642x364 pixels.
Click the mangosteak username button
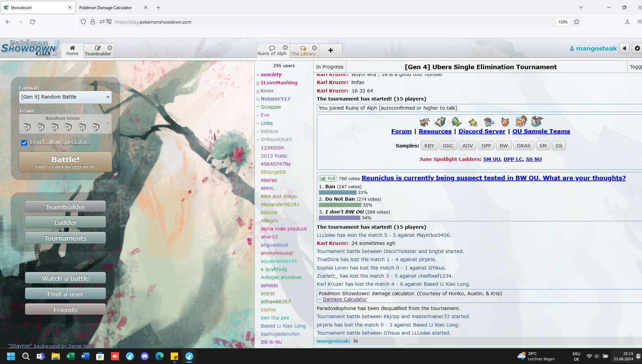pyautogui.click(x=593, y=49)
